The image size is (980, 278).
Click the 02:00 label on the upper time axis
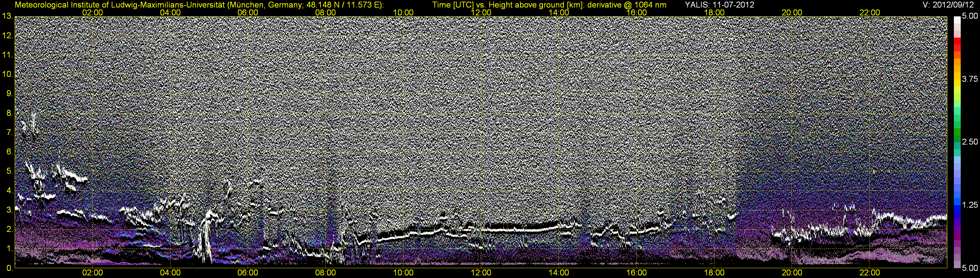(x=92, y=12)
